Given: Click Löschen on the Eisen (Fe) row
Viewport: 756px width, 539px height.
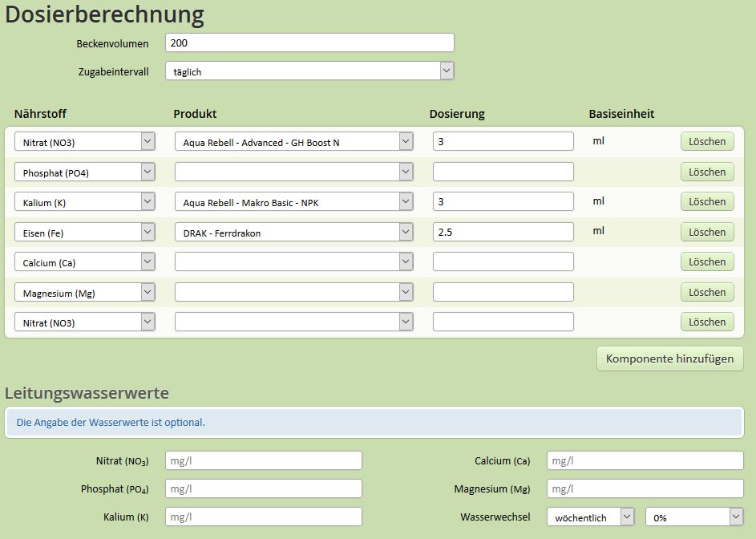Looking at the screenshot, I should coord(707,232).
